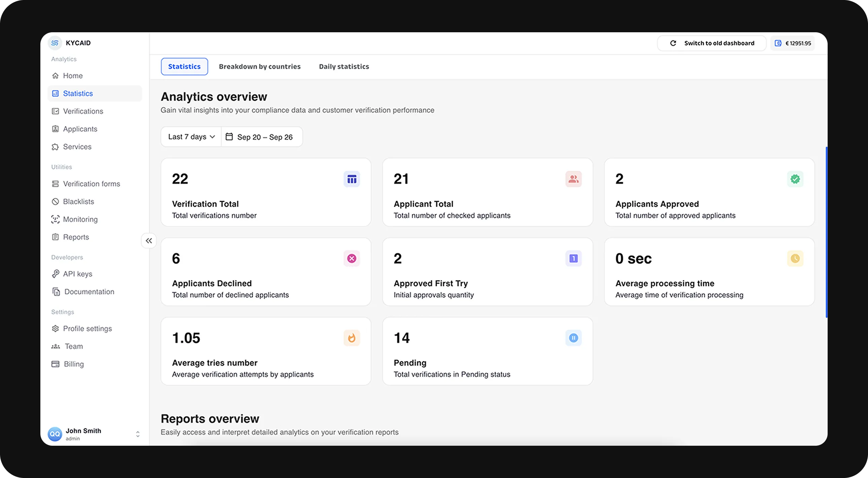Open the Last 7 days dropdown
This screenshot has height=478, width=868.
191,137
